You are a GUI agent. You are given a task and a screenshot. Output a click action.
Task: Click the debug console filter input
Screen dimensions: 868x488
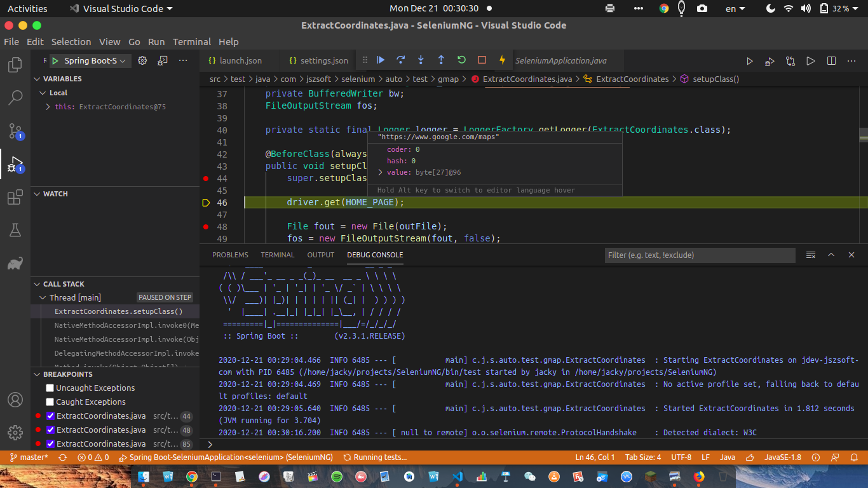click(700, 255)
